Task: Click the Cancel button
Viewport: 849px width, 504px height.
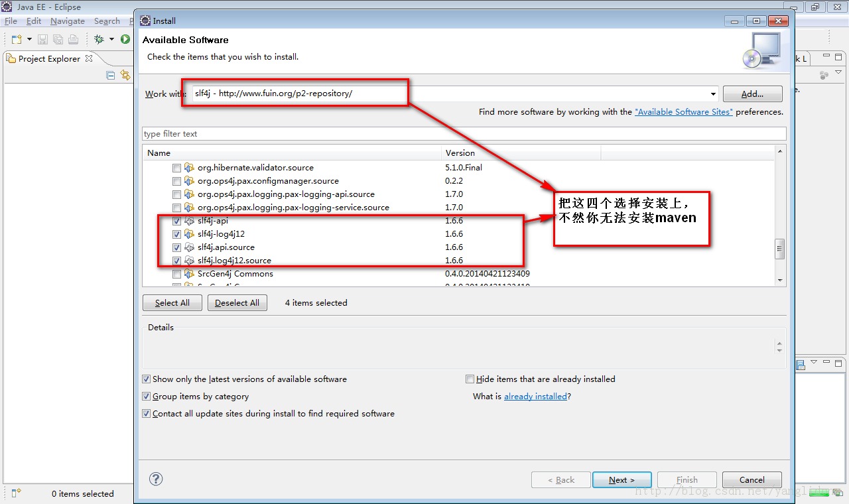Action: pyautogui.click(x=752, y=480)
